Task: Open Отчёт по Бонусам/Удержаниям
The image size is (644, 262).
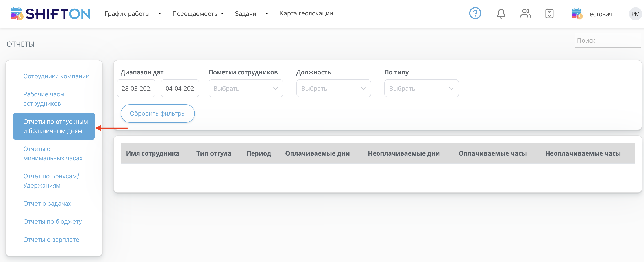Action: pos(51,181)
